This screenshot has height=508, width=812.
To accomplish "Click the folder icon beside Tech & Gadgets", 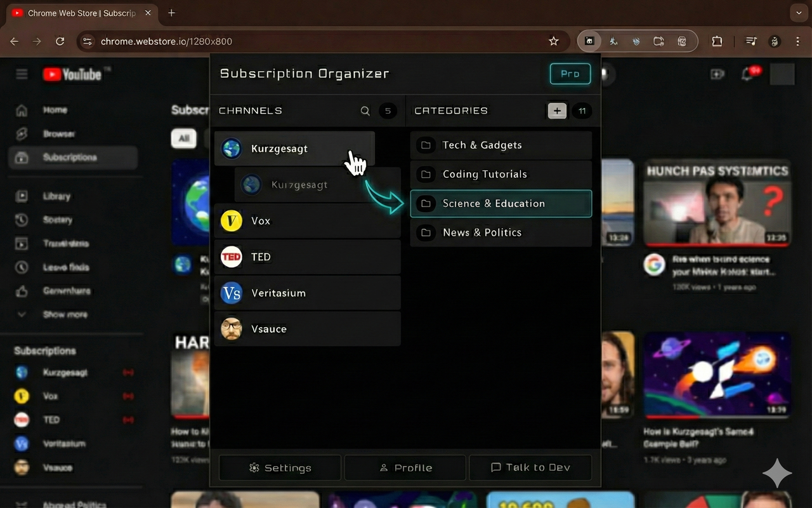I will [x=426, y=145].
